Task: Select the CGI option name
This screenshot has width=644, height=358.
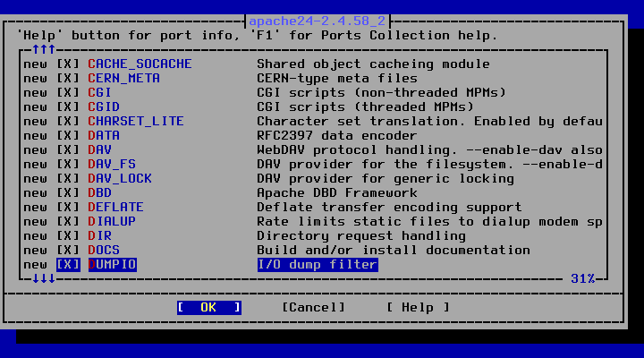Action: pos(99,92)
